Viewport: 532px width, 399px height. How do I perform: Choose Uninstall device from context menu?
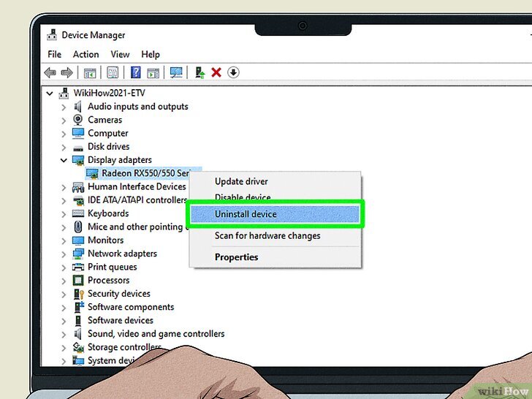[275, 214]
